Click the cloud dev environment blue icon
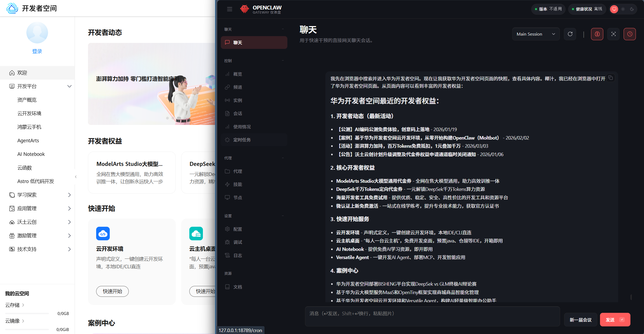Image resolution: width=644 pixels, height=334 pixels. click(x=103, y=234)
